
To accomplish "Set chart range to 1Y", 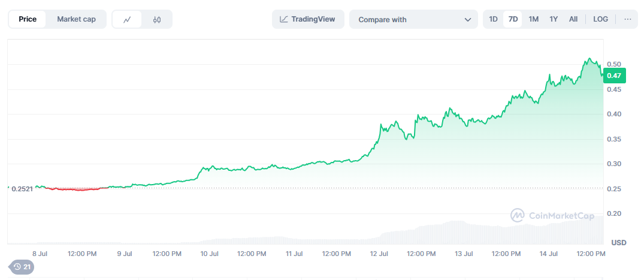I will (x=554, y=19).
